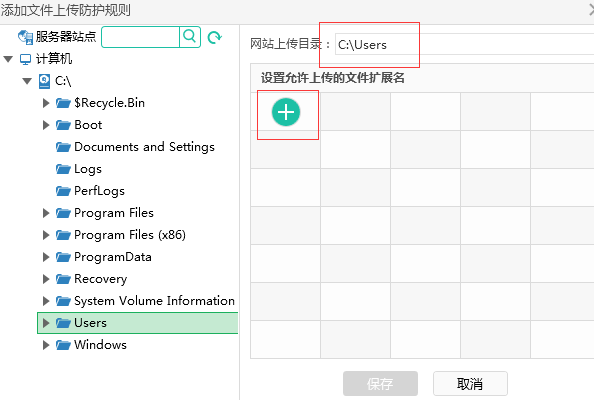Screen dimensions: 594x400
Task: Expand the Windows folder arrow
Action: (46, 345)
